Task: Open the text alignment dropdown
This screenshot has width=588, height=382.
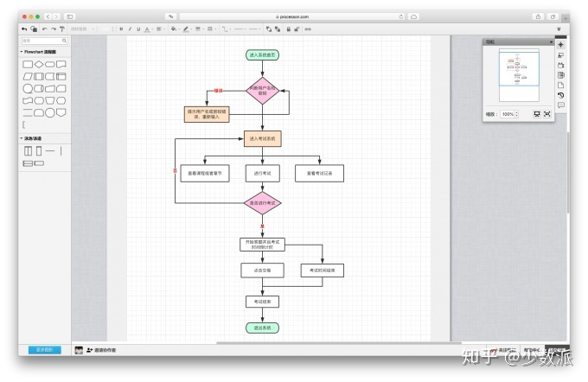Action: click(160, 29)
